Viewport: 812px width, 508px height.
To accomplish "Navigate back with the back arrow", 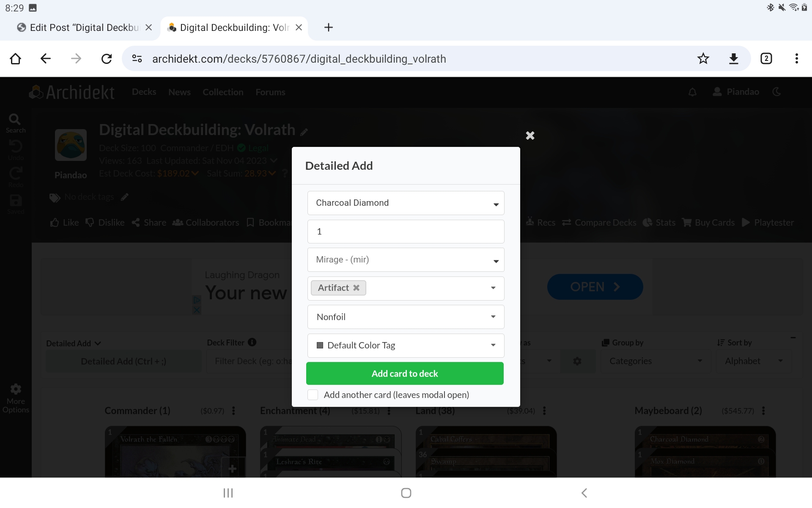I will coord(46,58).
